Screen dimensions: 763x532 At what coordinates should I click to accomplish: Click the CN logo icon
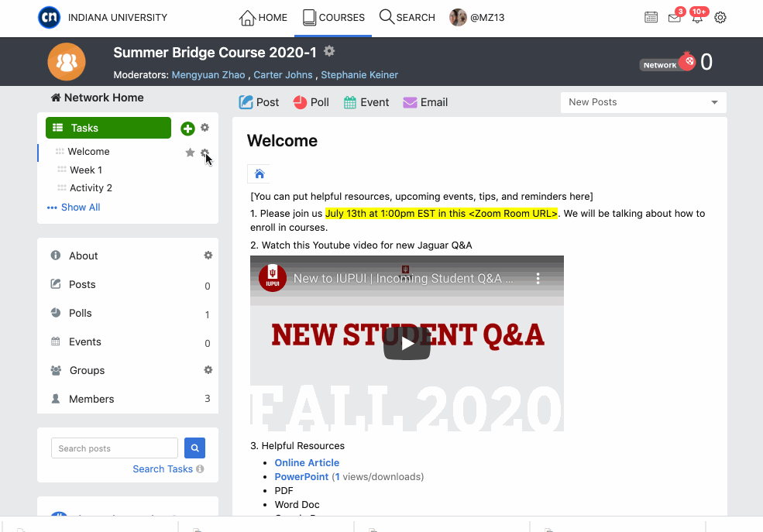click(x=49, y=18)
